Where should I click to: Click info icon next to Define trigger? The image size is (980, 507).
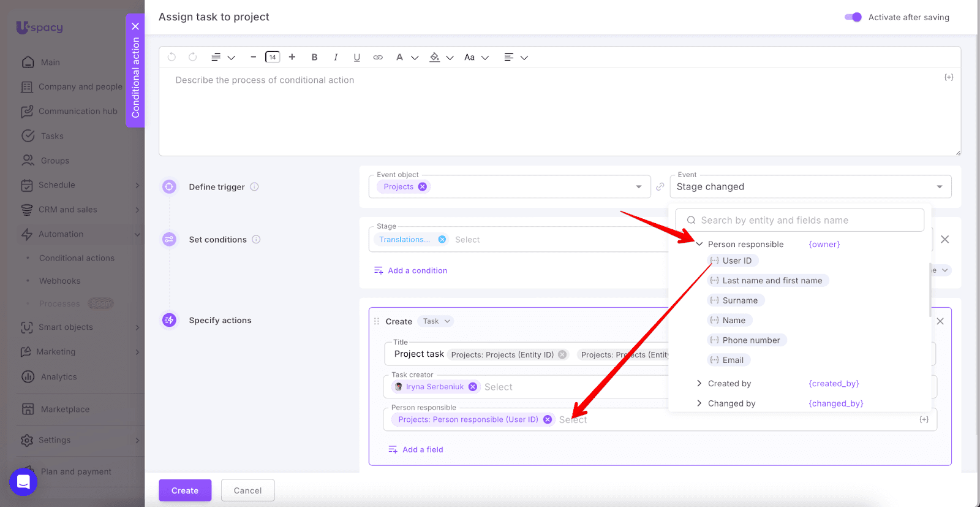(x=254, y=187)
